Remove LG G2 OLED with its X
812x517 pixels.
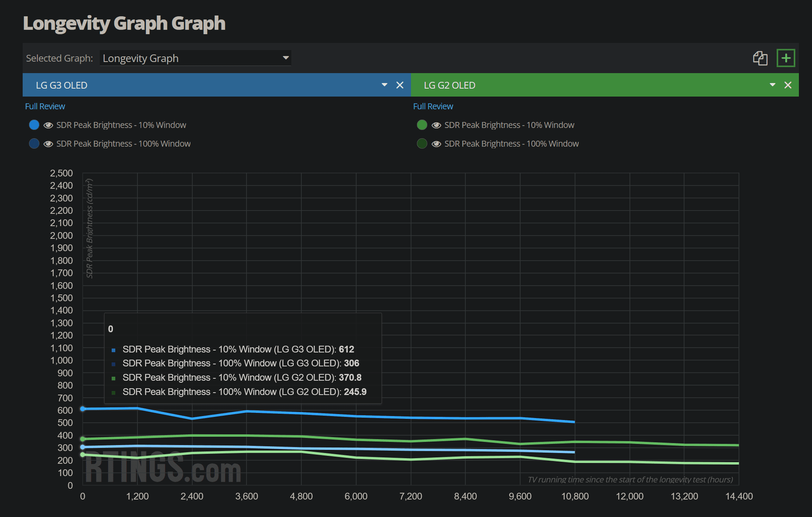pos(788,85)
